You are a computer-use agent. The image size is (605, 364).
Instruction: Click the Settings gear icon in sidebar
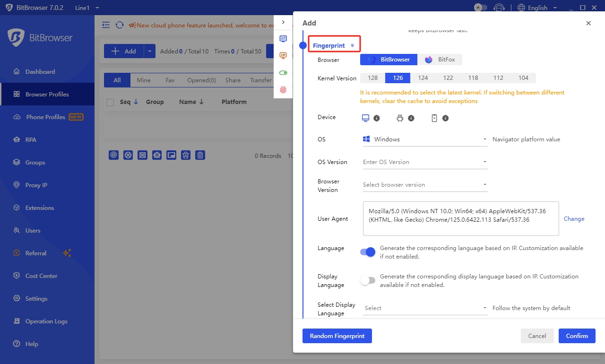[x=17, y=299]
